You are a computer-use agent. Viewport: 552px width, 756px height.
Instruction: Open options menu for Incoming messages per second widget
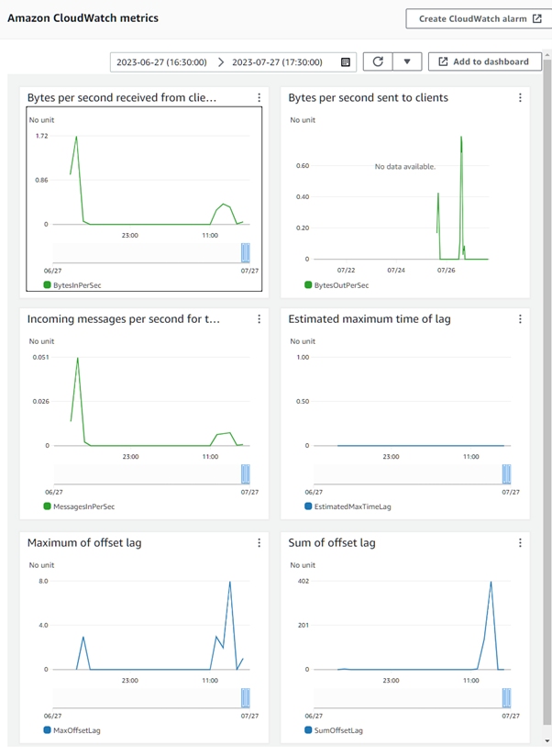[259, 319]
